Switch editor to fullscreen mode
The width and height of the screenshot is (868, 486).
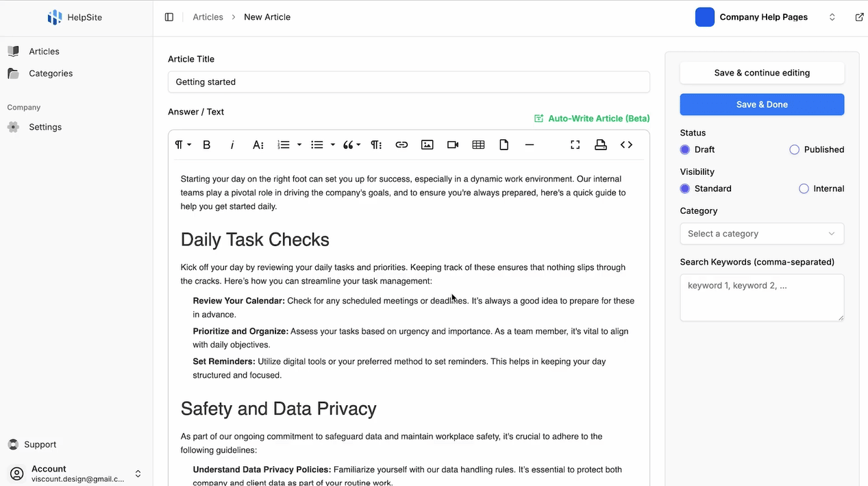coord(575,145)
